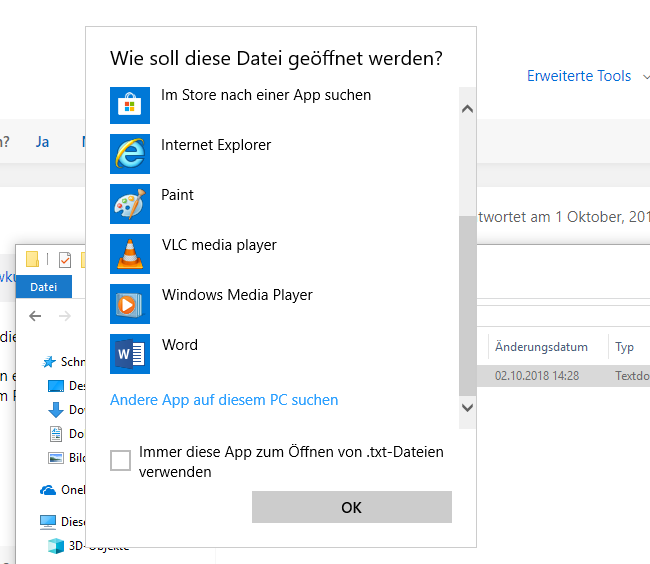Image resolution: width=650 pixels, height=564 pixels.
Task: Click the 'Internet Explorer' label
Action: click(x=216, y=145)
